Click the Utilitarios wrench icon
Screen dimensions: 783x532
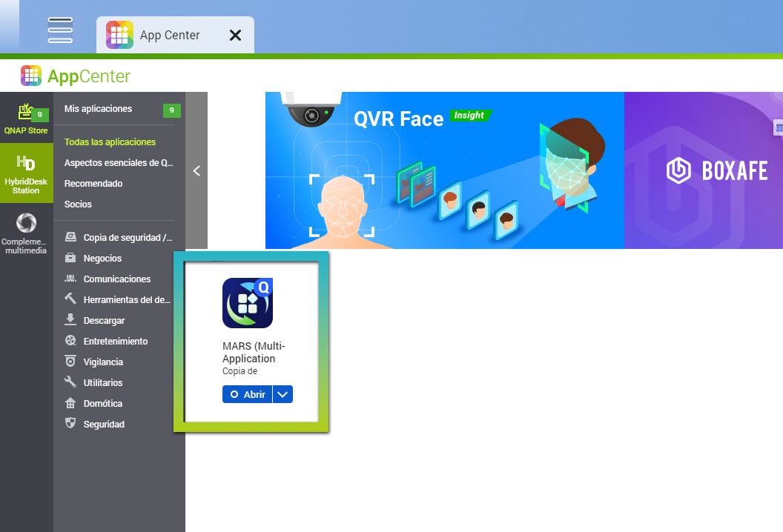pos(70,382)
